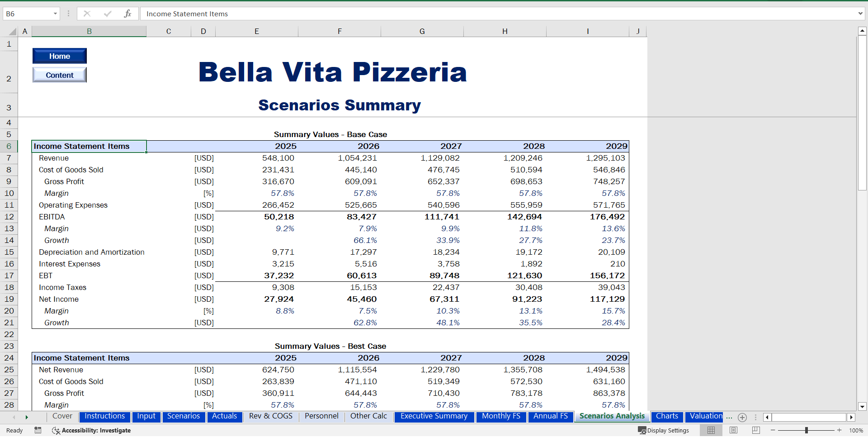Open the Monthly FS sheet tab
868x437 pixels.
(501, 416)
